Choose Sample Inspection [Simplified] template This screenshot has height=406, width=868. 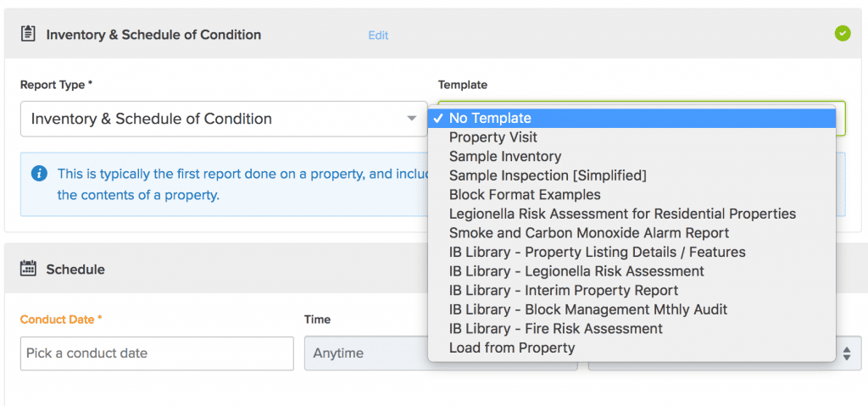[548, 175]
